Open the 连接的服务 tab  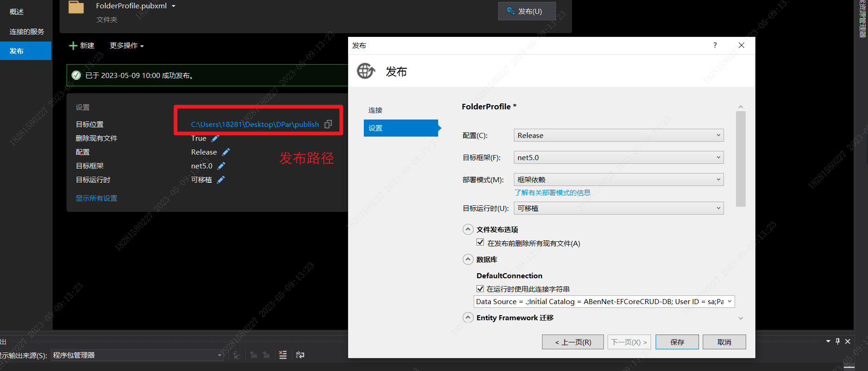coord(27,31)
